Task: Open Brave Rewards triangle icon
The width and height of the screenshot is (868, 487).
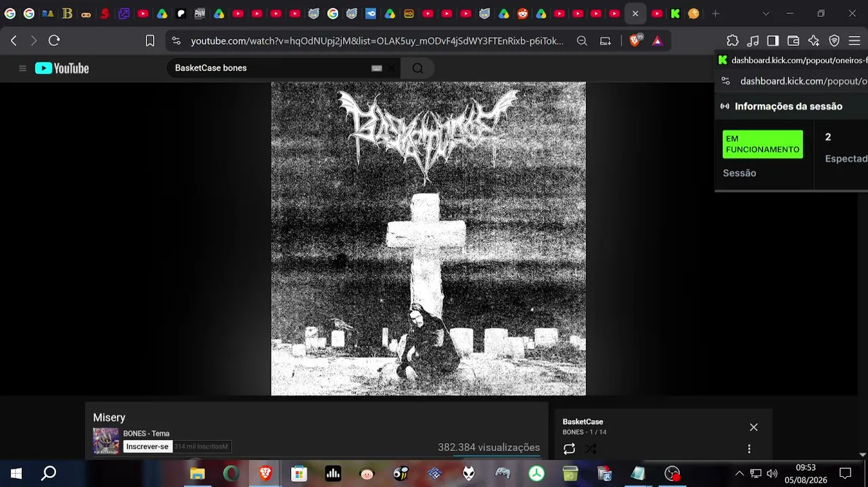Action: (x=658, y=41)
